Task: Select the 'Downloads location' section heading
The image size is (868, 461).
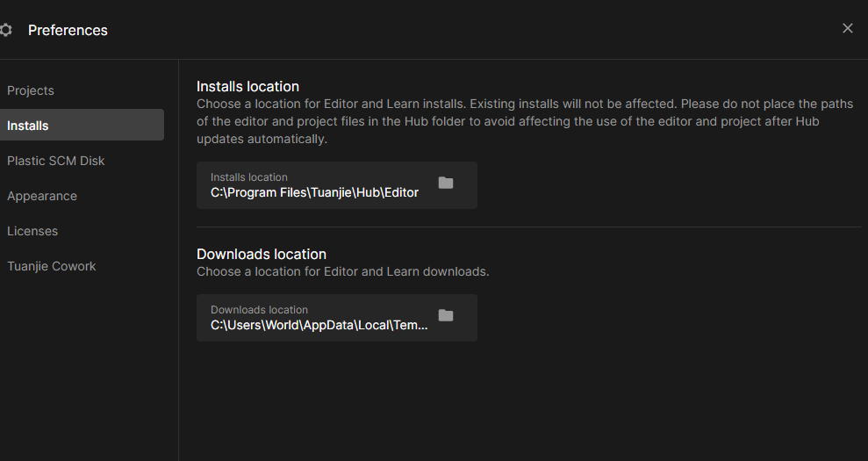Action: pos(262,254)
